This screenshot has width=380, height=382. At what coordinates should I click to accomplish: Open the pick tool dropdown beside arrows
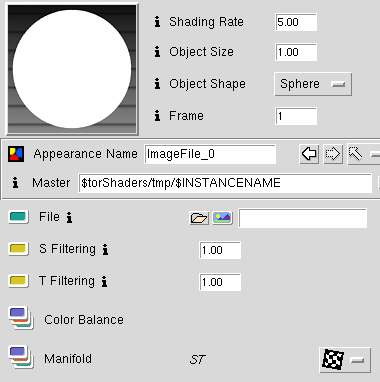(363, 154)
